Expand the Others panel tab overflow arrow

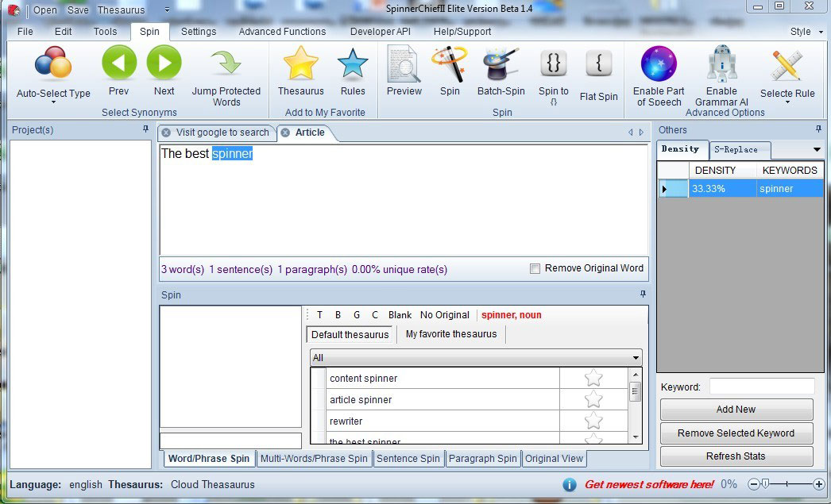pos(817,150)
